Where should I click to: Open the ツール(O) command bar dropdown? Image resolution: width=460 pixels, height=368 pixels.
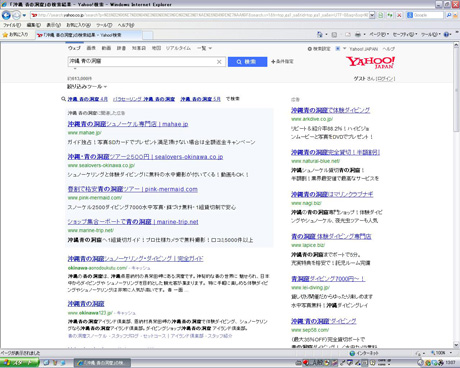431,34
